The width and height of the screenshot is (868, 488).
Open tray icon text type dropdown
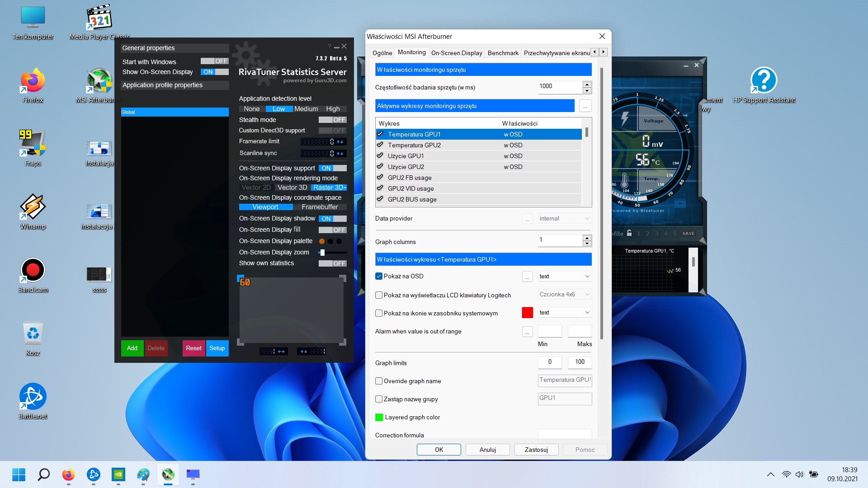565,312
